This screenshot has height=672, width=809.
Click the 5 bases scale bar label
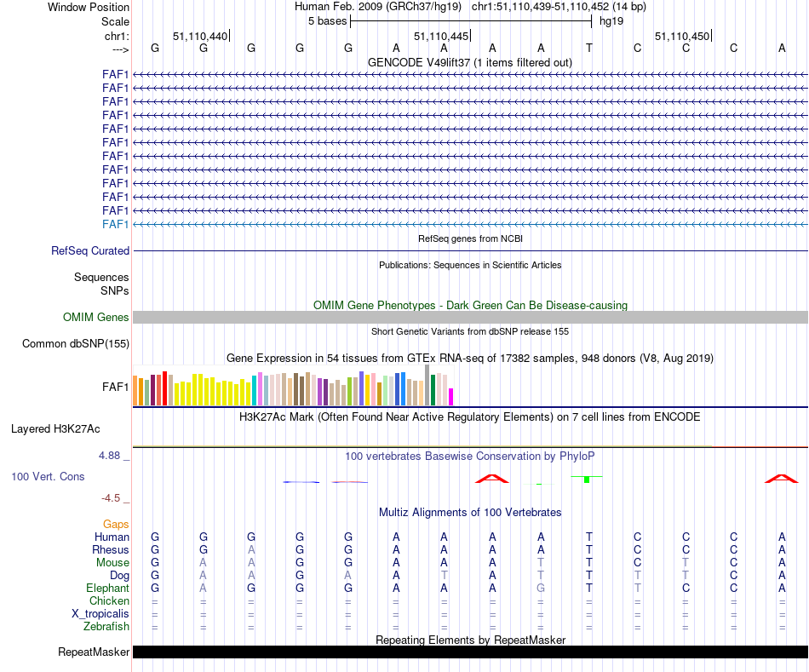pyautogui.click(x=328, y=21)
